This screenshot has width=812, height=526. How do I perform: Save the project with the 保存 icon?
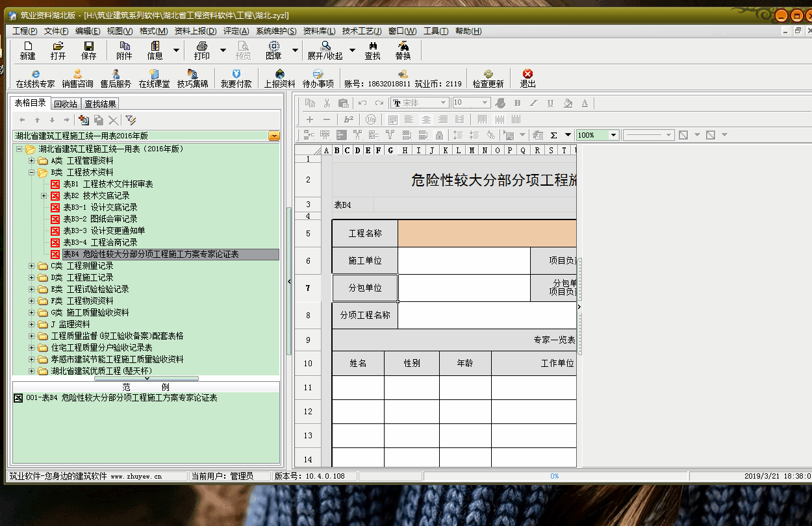(x=89, y=50)
